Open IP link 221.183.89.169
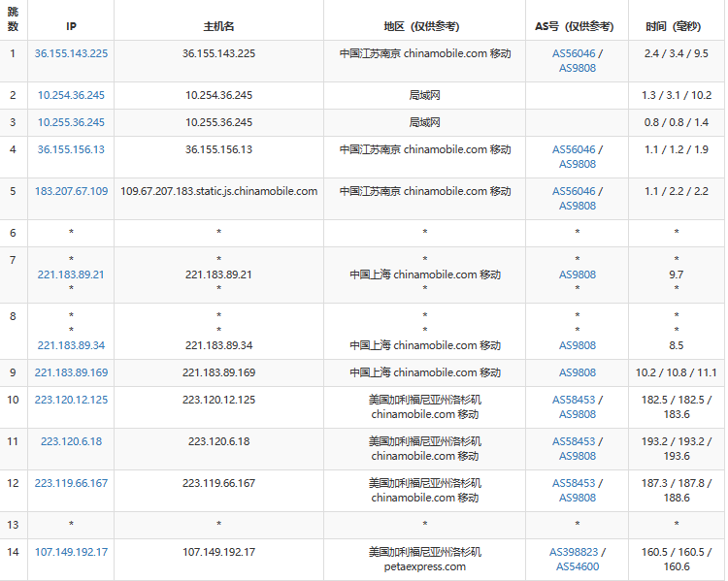This screenshot has width=728, height=581. 71,372
